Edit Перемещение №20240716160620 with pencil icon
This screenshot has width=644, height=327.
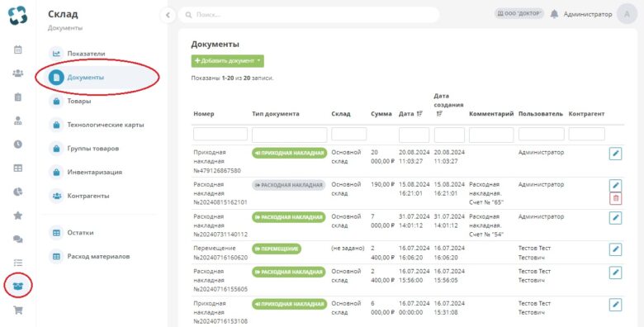(615, 249)
